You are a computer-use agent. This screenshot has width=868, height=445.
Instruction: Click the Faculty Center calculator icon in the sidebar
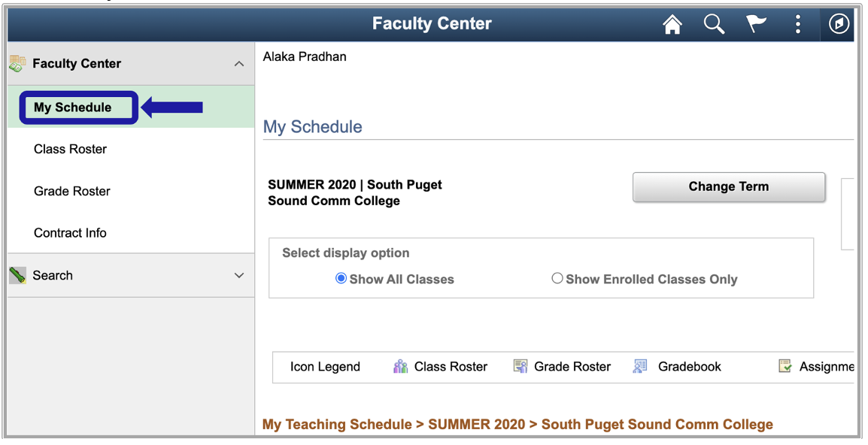[x=17, y=63]
